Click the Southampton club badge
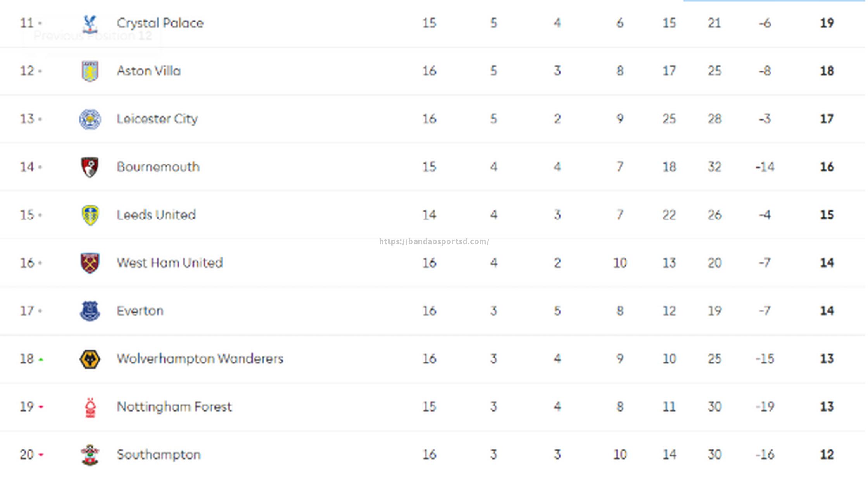This screenshot has width=868, height=496. pyautogui.click(x=90, y=455)
